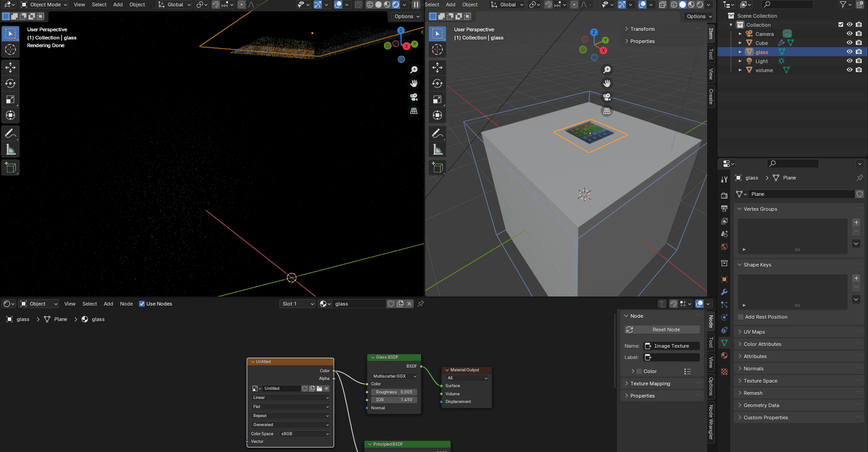Enable Add Rest Position checkbox

[741, 317]
